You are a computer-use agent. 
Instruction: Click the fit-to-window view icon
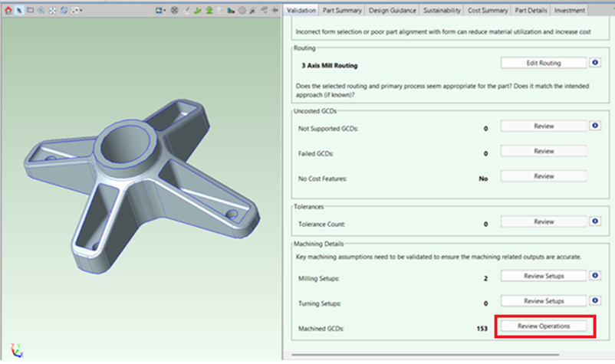click(51, 11)
